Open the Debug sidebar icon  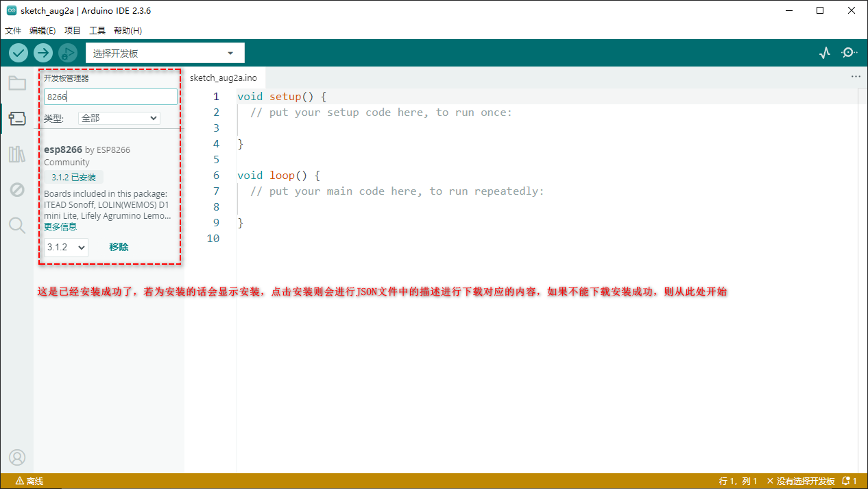(17, 190)
